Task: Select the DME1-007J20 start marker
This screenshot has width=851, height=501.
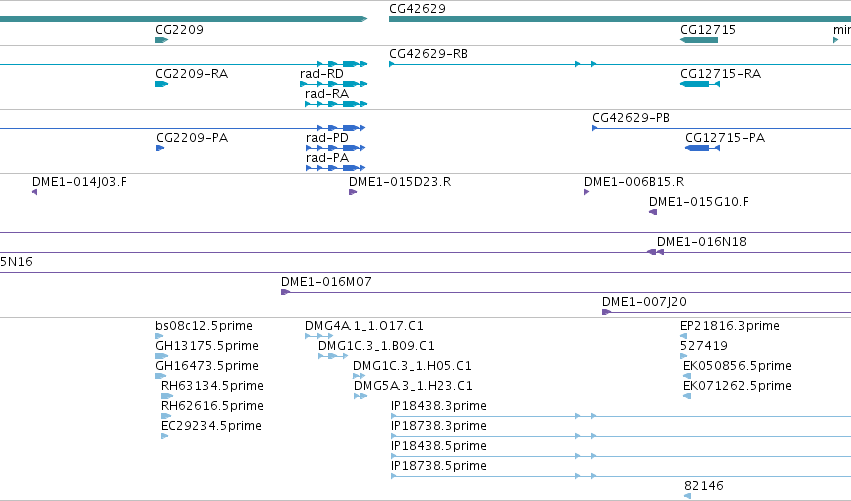Action: pyautogui.click(x=607, y=313)
